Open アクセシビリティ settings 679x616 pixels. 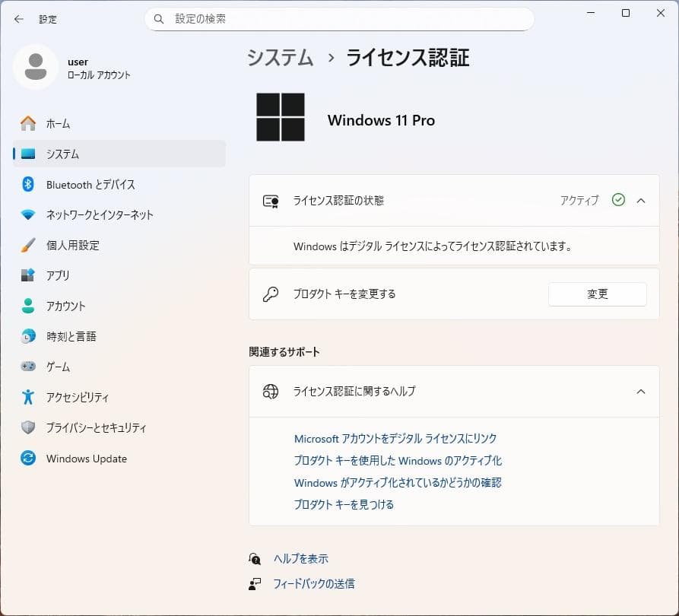pos(119,397)
